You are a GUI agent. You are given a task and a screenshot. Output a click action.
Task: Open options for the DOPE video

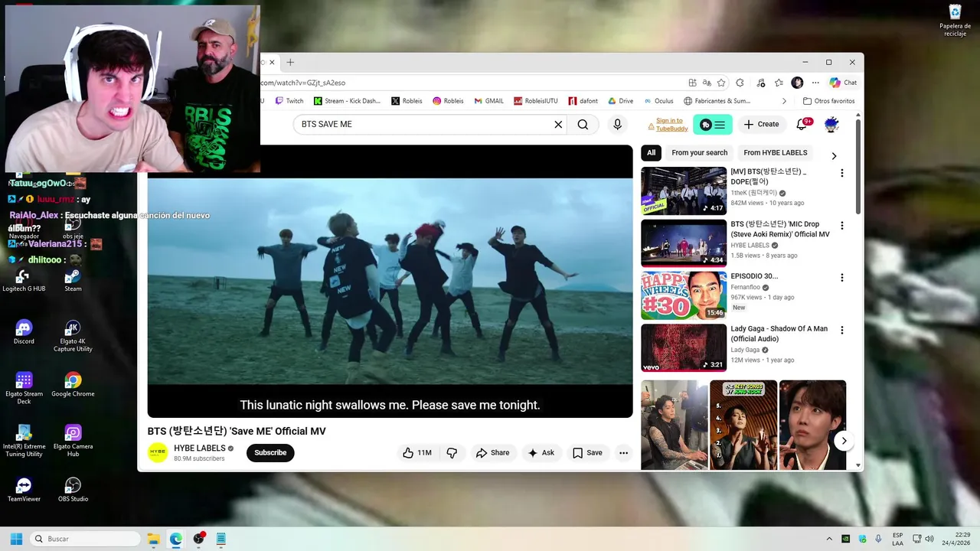pos(841,173)
